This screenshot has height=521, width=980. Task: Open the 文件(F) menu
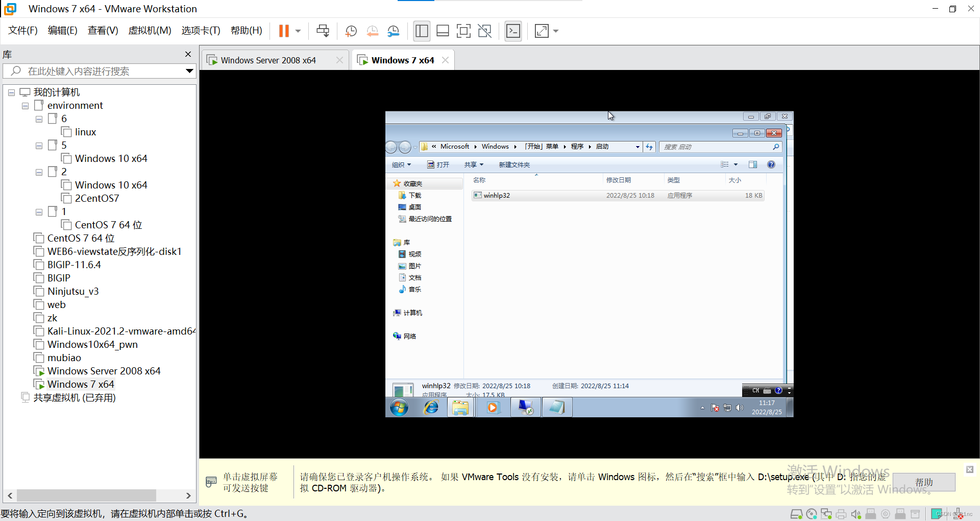(x=23, y=31)
